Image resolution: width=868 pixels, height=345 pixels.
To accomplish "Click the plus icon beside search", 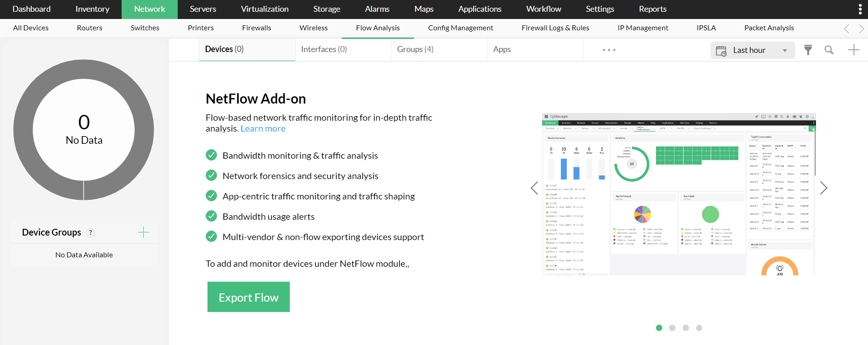I will coord(854,50).
